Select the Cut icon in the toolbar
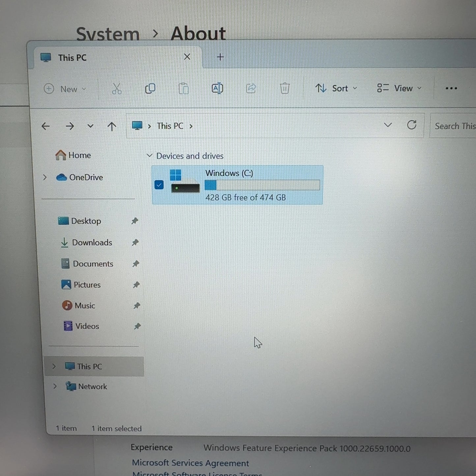Image resolution: width=476 pixels, height=476 pixels. pyautogui.click(x=116, y=88)
